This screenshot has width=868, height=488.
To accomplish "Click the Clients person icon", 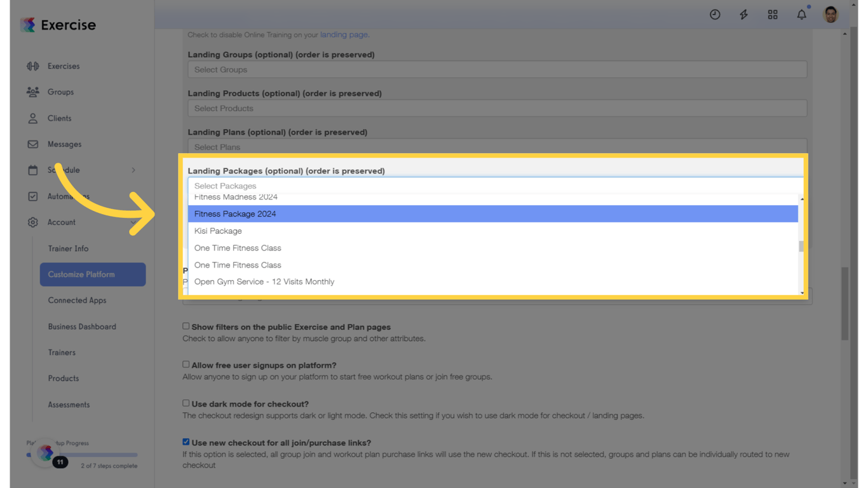I will point(33,118).
